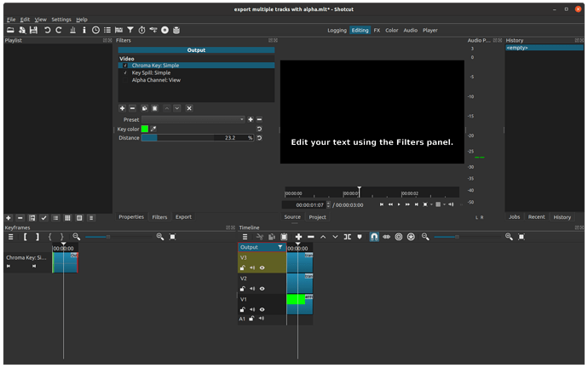
Task: Select the Logging layout
Action: pos(337,31)
